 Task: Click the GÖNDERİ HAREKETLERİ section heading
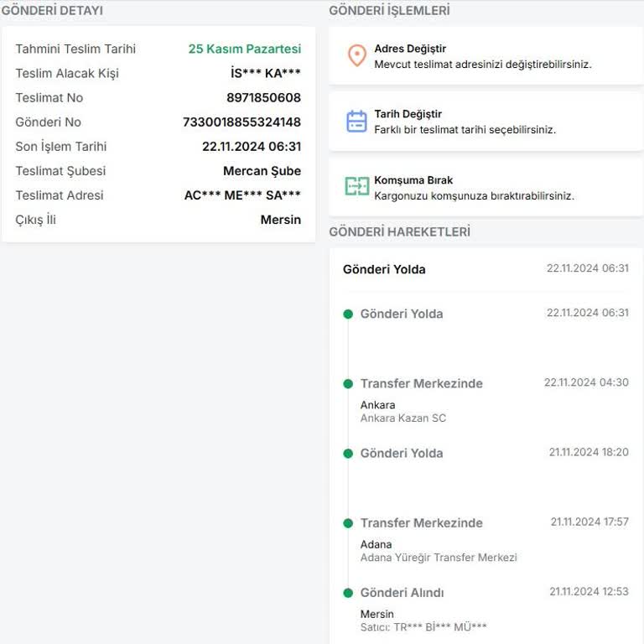coord(400,231)
